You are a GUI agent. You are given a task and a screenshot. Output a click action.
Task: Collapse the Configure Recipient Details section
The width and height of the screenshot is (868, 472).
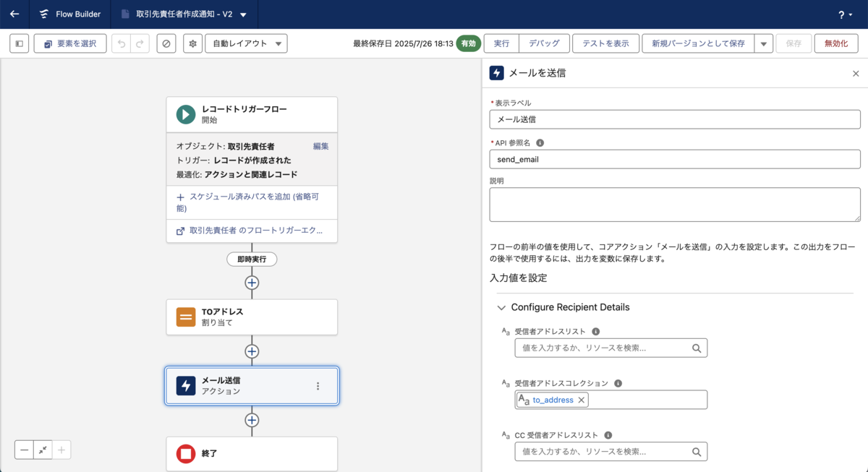(501, 307)
